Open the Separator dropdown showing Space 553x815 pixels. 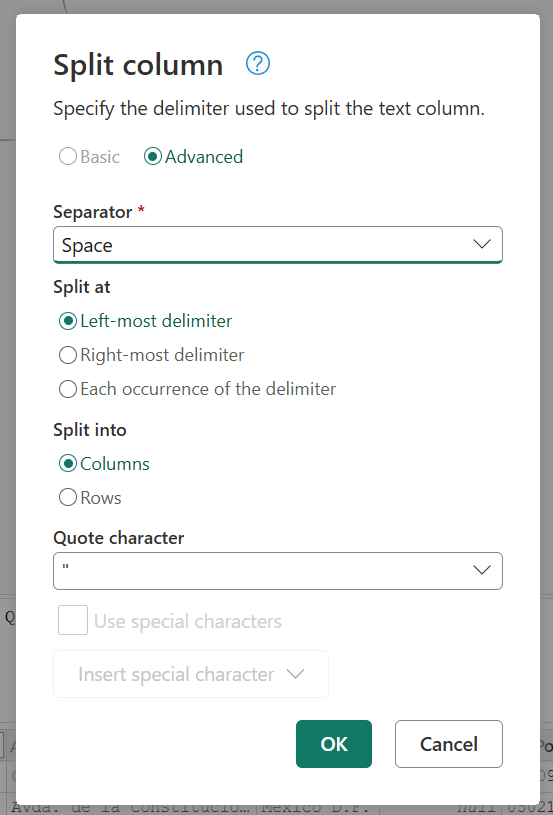pyautogui.click(x=278, y=245)
